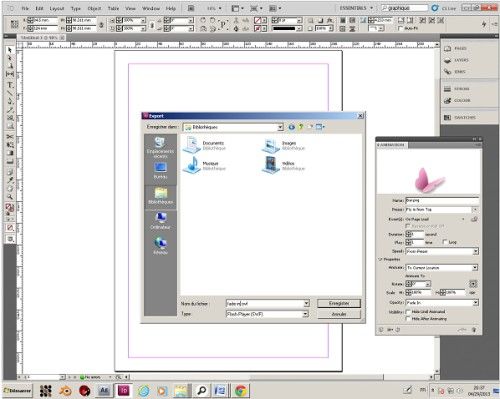Image resolution: width=500 pixels, height=399 pixels.
Task: Check Hide Until Animated option
Action: (x=407, y=312)
